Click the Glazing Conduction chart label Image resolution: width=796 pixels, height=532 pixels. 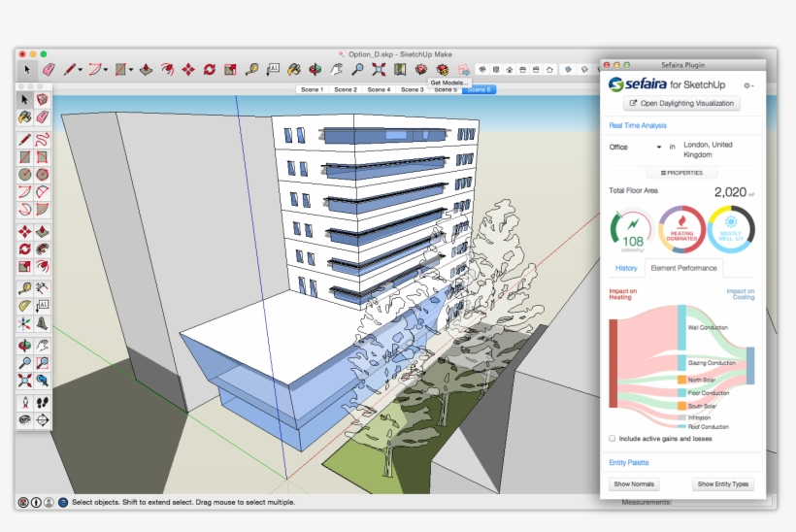712,363
